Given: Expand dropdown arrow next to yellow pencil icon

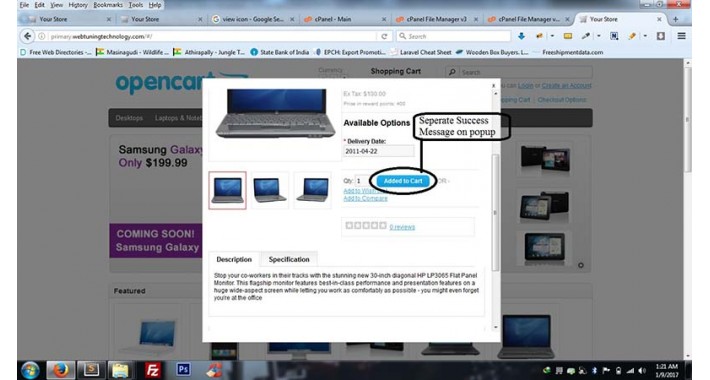Looking at the screenshot, I should tap(645, 36).
